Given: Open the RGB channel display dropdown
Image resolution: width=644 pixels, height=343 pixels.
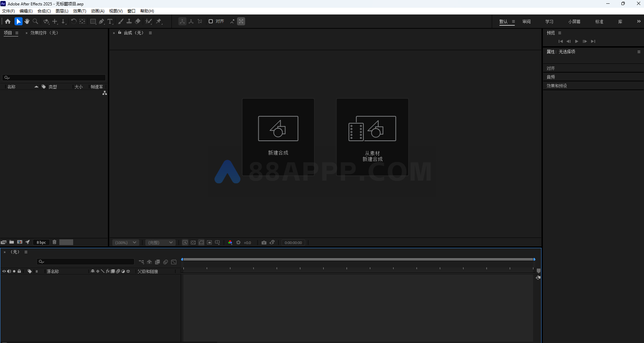Looking at the screenshot, I should click(x=230, y=242).
